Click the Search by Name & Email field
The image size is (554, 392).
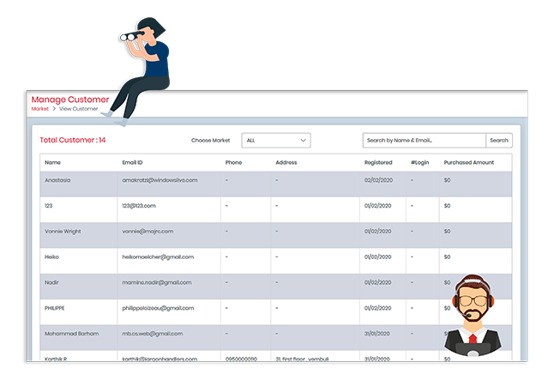coord(424,141)
